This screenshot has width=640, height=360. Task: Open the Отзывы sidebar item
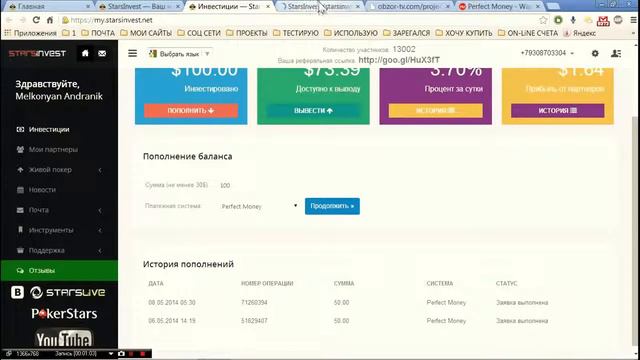click(x=59, y=271)
